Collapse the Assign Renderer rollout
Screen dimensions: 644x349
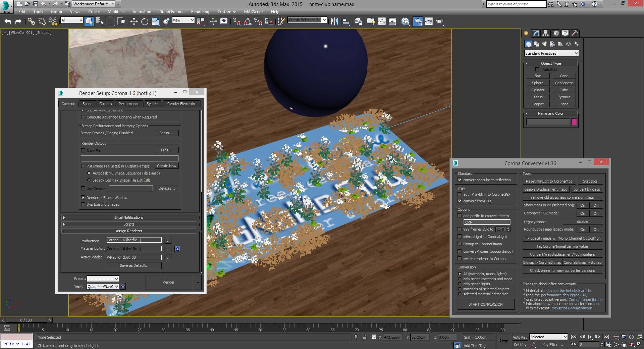(129, 231)
